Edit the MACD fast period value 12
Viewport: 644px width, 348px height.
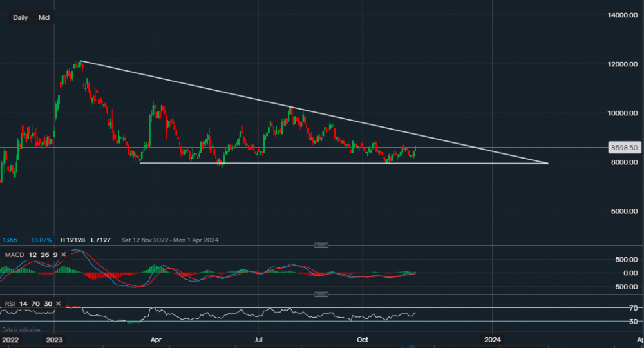pos(33,255)
